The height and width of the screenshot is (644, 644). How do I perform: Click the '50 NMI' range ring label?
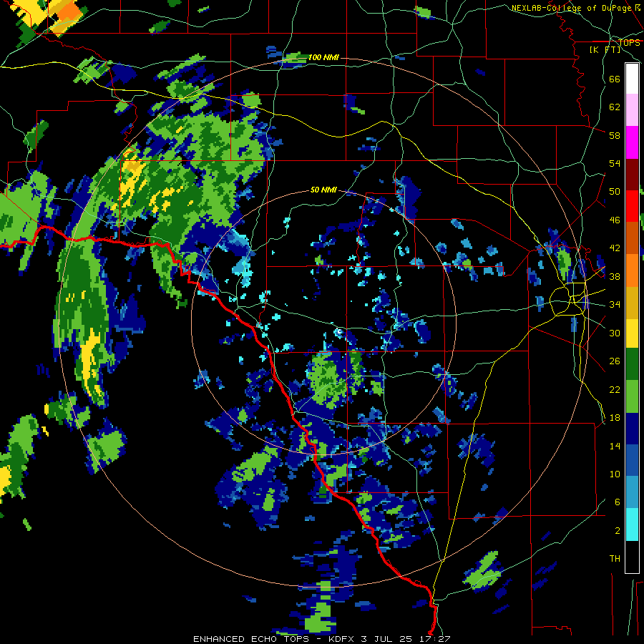coord(323,190)
